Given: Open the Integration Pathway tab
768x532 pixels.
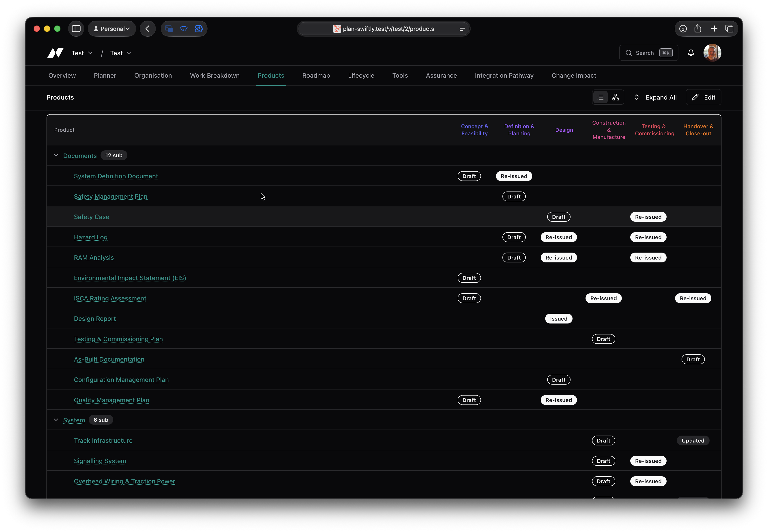Looking at the screenshot, I should click(504, 76).
